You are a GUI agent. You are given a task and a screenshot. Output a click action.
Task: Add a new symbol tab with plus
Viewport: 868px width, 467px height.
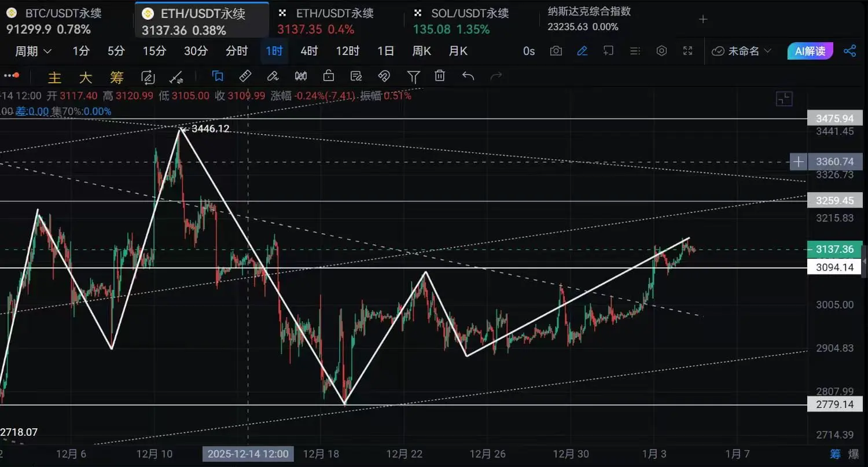(703, 19)
